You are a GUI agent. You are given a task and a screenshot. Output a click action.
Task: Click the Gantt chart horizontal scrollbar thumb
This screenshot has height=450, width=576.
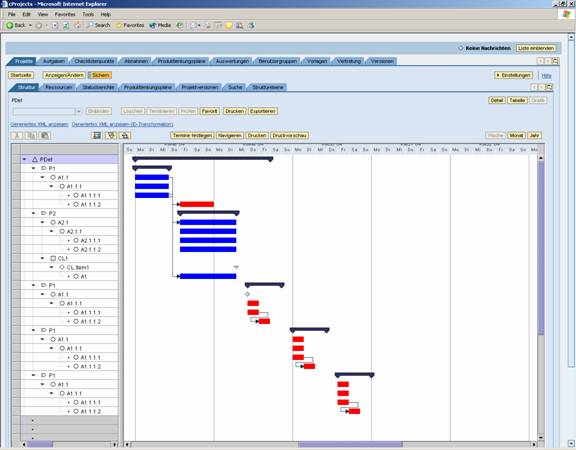click(x=350, y=444)
